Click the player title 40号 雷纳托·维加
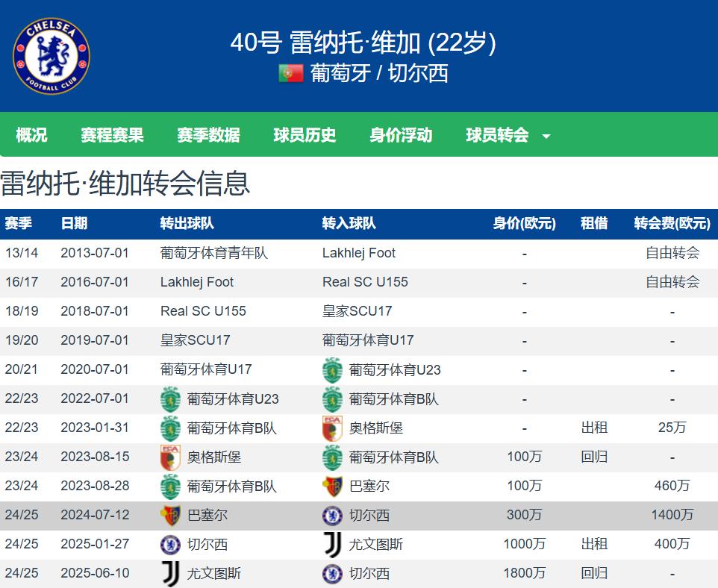Viewport: 718px width, 588px height. tap(363, 43)
